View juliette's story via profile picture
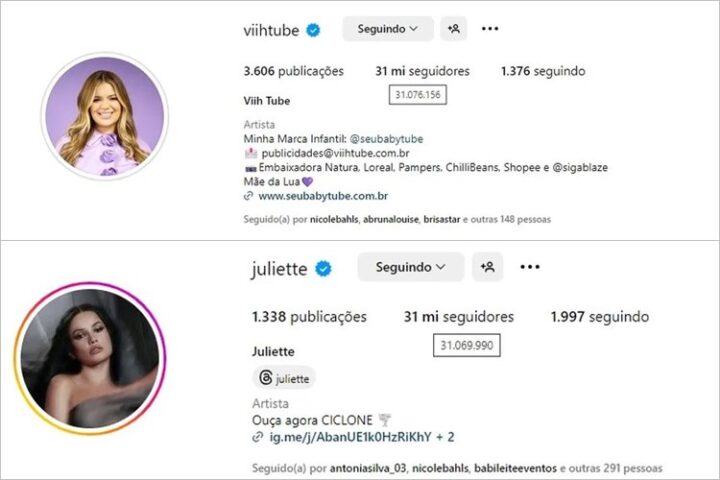This screenshot has height=480, width=720. pos(90,359)
